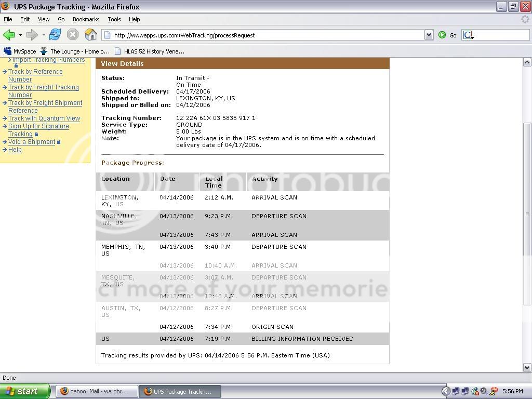Click the 2:12 A.M. local time cell

coord(219,197)
